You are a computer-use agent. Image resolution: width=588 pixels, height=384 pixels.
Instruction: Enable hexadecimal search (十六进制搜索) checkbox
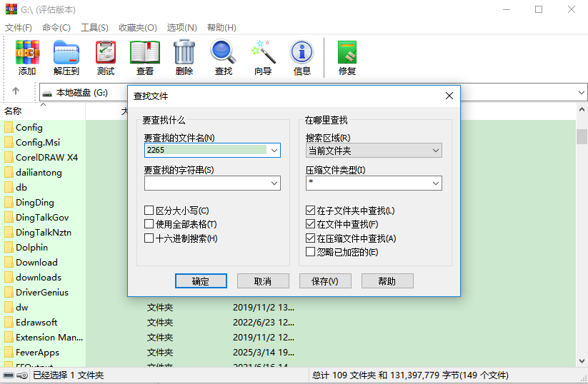(x=149, y=238)
